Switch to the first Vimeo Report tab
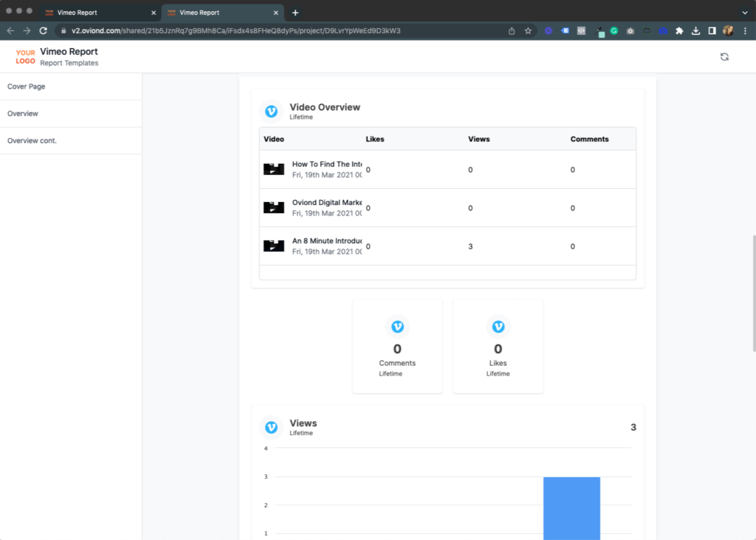The width and height of the screenshot is (756, 540). pyautogui.click(x=99, y=13)
